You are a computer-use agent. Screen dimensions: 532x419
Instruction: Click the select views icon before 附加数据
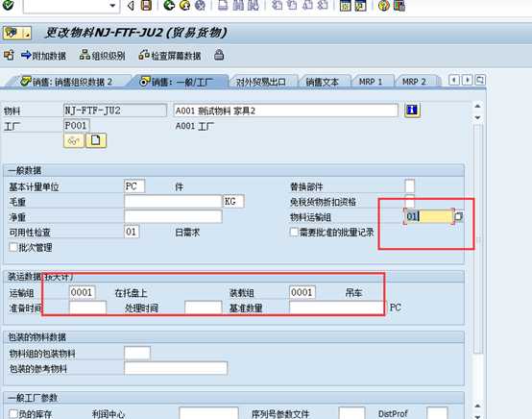(x=9, y=55)
